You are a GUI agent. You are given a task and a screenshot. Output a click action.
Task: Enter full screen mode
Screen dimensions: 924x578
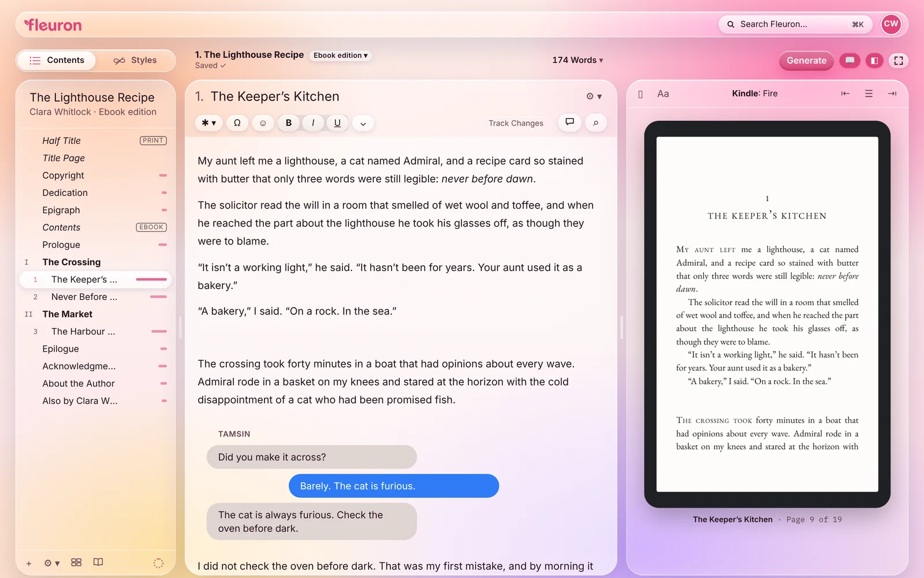tap(899, 61)
